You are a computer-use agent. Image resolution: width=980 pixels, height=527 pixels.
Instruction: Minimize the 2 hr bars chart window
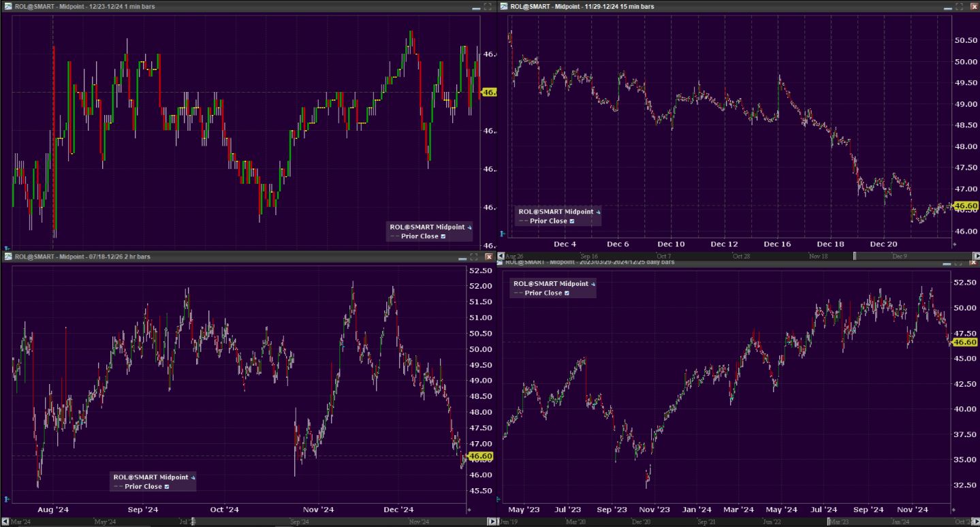tap(462, 257)
